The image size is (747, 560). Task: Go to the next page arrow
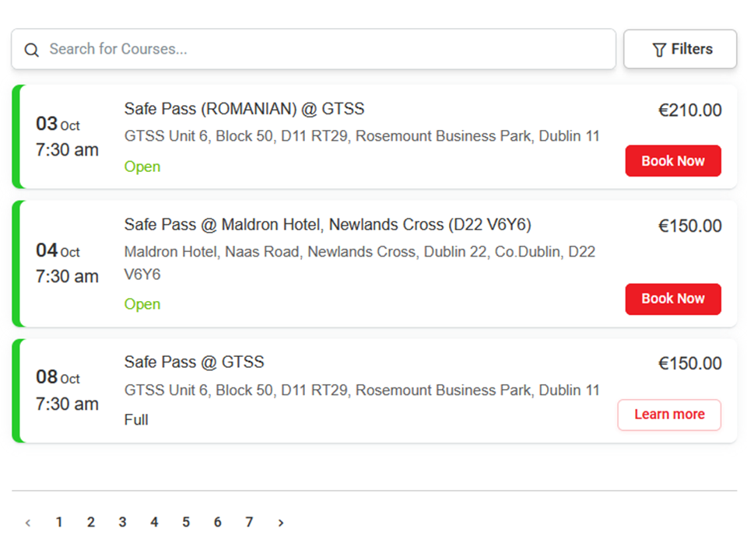coord(281,523)
